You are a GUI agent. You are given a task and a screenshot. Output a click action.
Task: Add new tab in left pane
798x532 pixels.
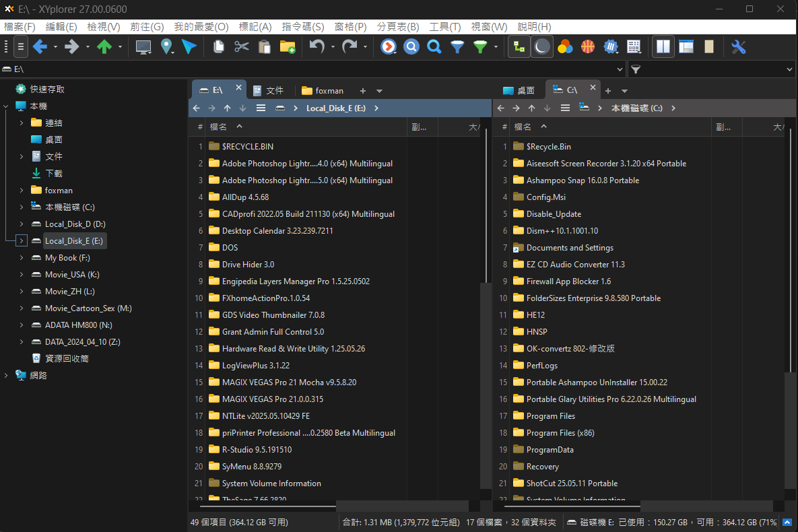click(363, 91)
